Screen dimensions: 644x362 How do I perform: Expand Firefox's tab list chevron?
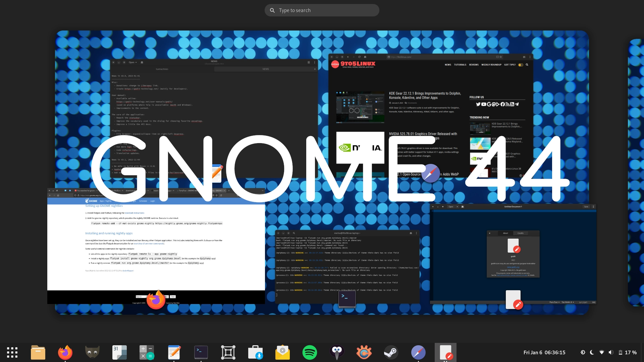[263, 190]
